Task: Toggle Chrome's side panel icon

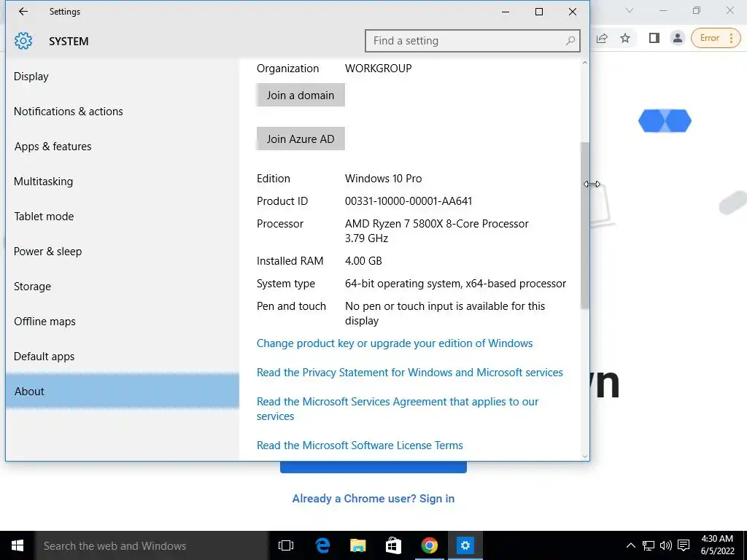Action: pos(654,38)
